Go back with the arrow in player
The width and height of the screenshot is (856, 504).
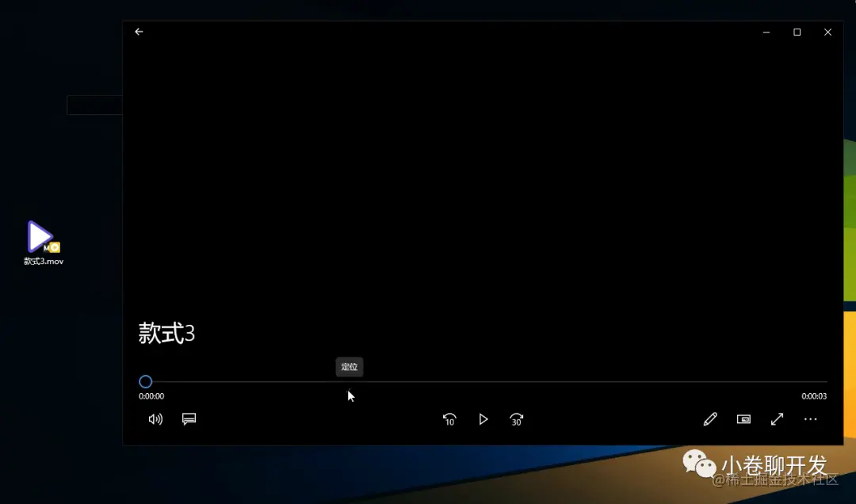(139, 32)
